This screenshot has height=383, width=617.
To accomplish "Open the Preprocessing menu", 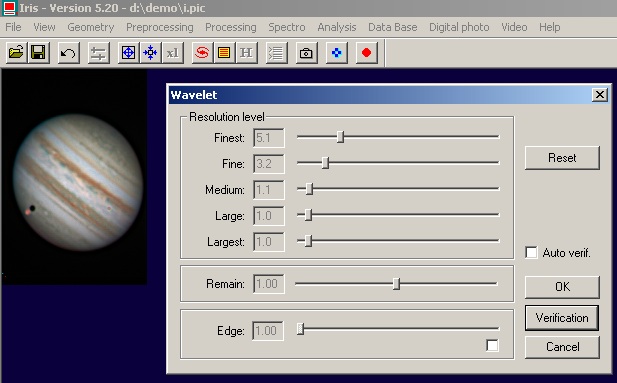I will [160, 27].
